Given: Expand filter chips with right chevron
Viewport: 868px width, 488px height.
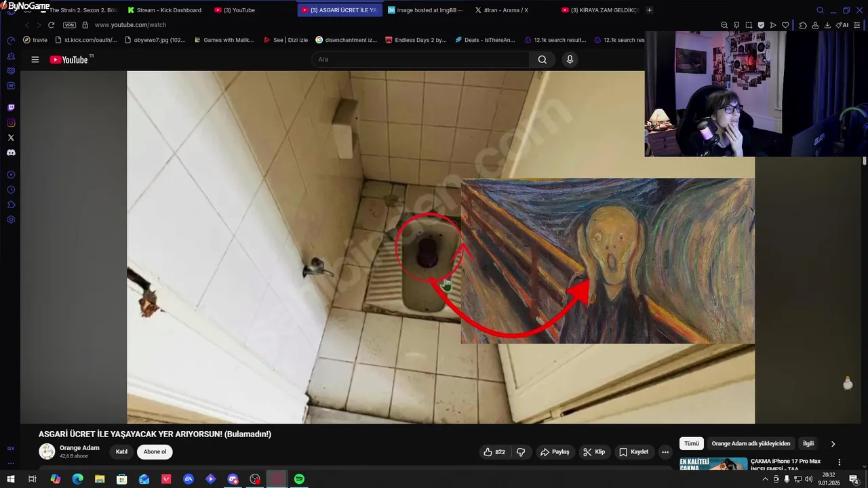Looking at the screenshot, I should pos(833,444).
